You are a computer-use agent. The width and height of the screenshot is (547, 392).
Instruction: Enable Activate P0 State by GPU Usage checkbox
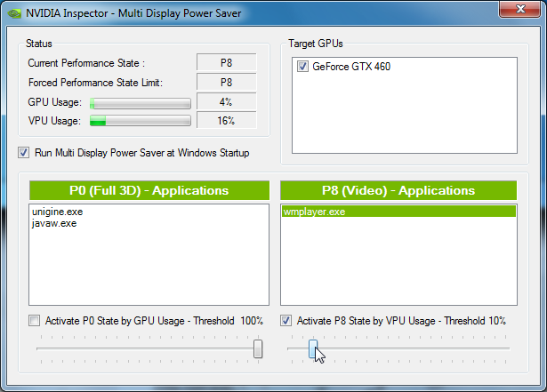point(34,321)
